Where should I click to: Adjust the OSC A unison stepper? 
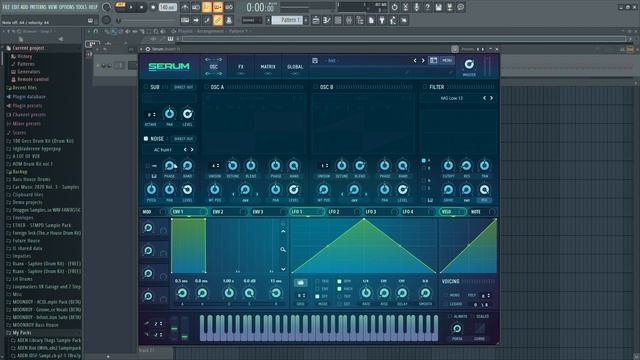pos(215,166)
